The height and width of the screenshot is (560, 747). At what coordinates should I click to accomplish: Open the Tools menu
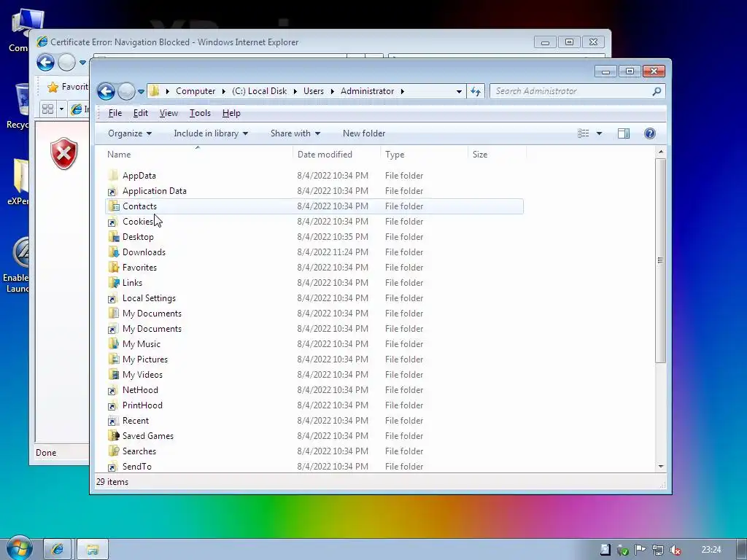pos(200,113)
